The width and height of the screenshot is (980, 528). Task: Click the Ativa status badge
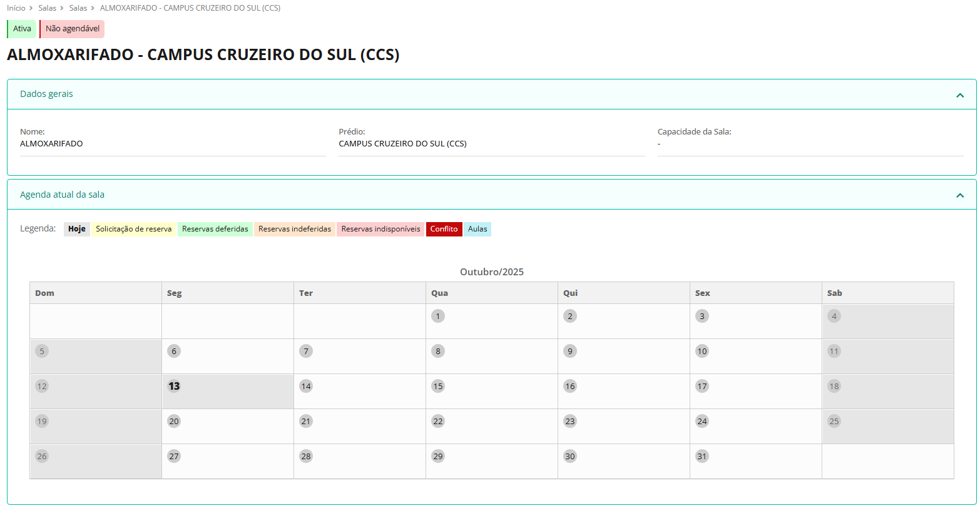coord(22,29)
